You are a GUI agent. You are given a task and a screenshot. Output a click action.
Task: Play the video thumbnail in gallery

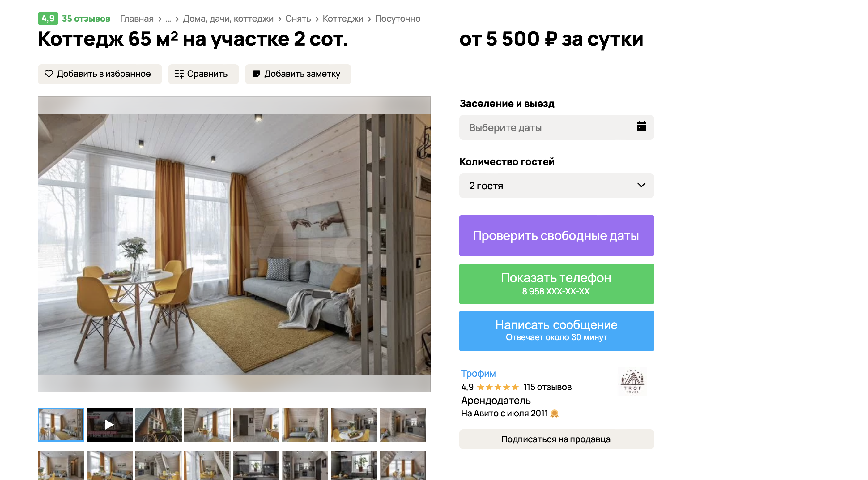pyautogui.click(x=109, y=424)
